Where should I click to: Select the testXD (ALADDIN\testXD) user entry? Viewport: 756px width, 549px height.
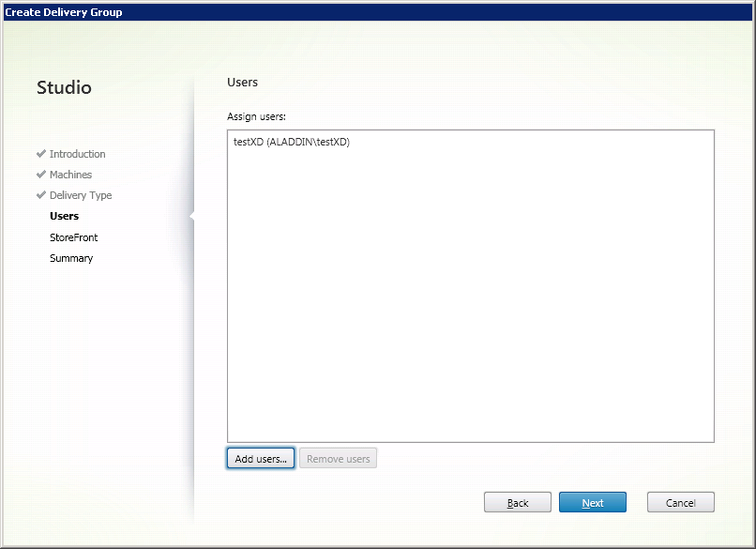point(291,142)
